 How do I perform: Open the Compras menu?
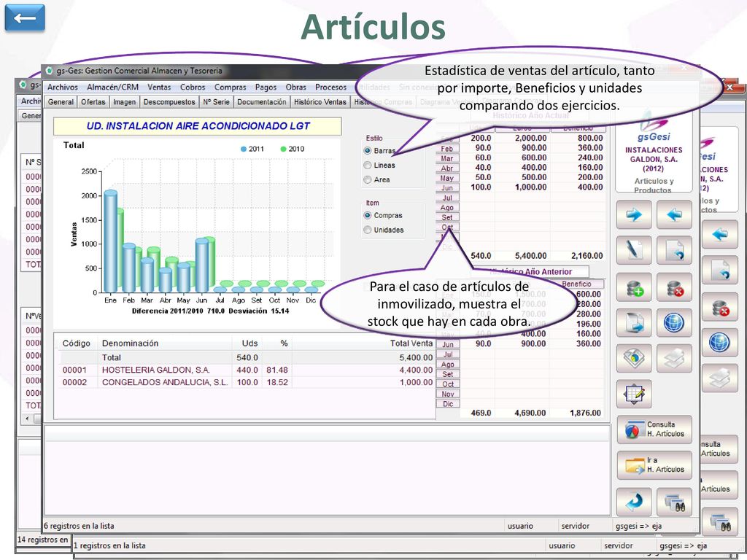click(x=230, y=87)
